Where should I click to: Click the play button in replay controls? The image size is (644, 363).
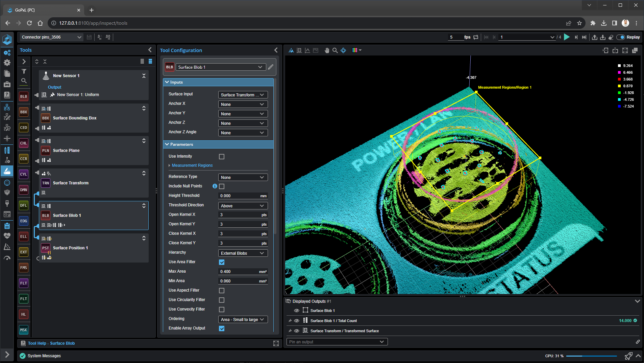[567, 37]
